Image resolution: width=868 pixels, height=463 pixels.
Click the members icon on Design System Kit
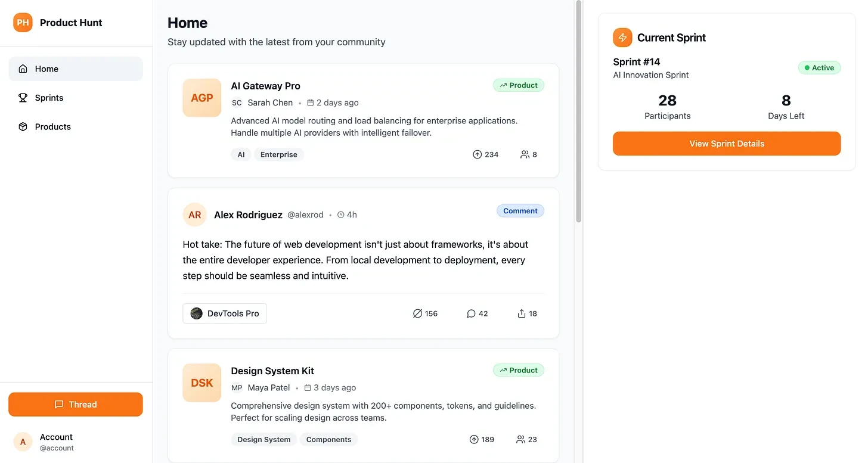point(520,439)
